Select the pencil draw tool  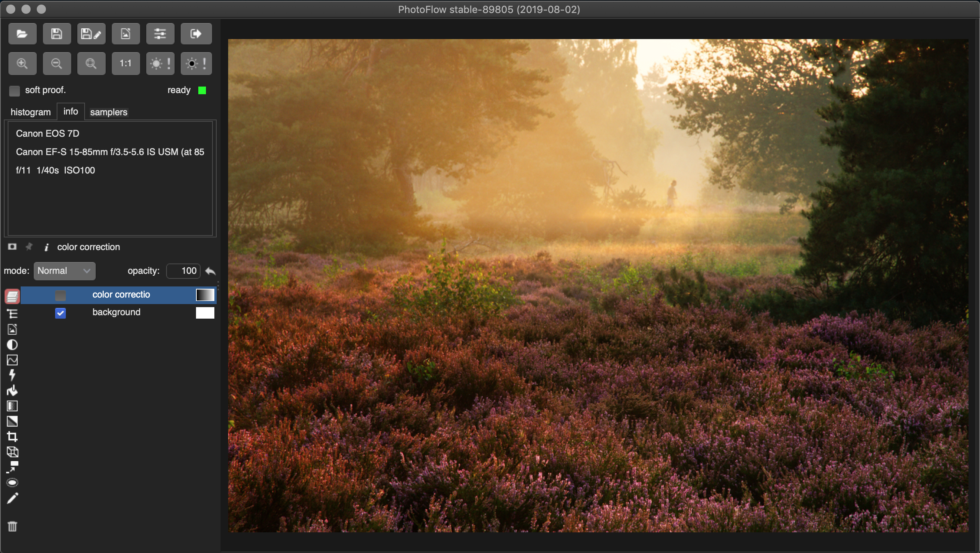point(12,498)
